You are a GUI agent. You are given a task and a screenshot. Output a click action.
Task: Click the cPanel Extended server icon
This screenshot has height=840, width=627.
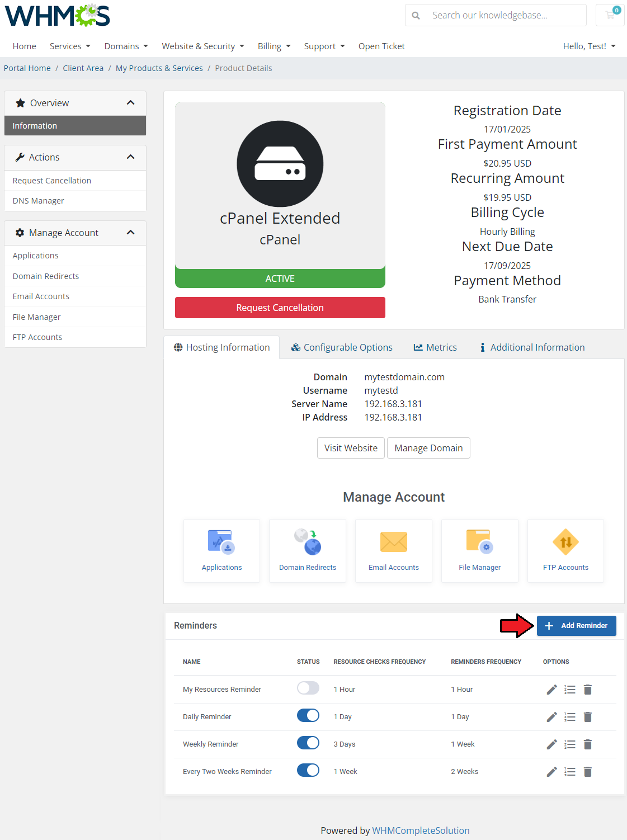280,164
